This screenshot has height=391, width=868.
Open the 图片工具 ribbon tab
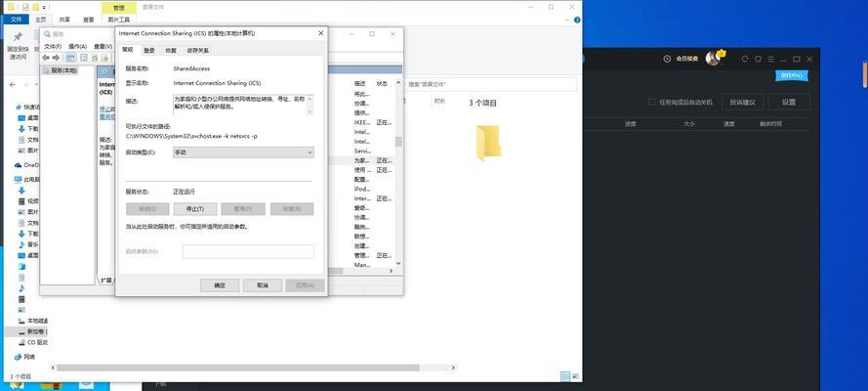point(120,20)
